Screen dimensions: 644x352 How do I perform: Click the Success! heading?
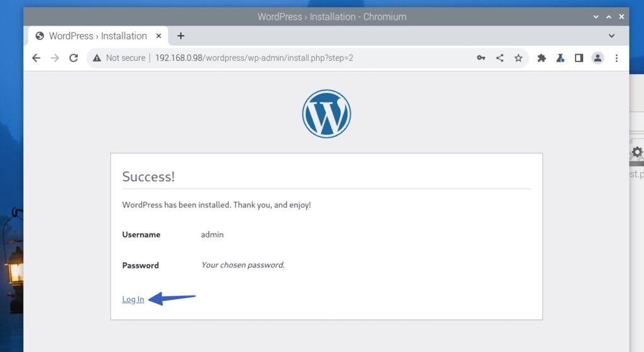click(148, 177)
